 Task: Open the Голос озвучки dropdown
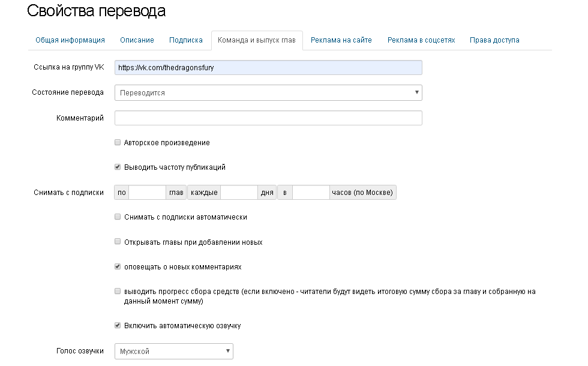[173, 351]
